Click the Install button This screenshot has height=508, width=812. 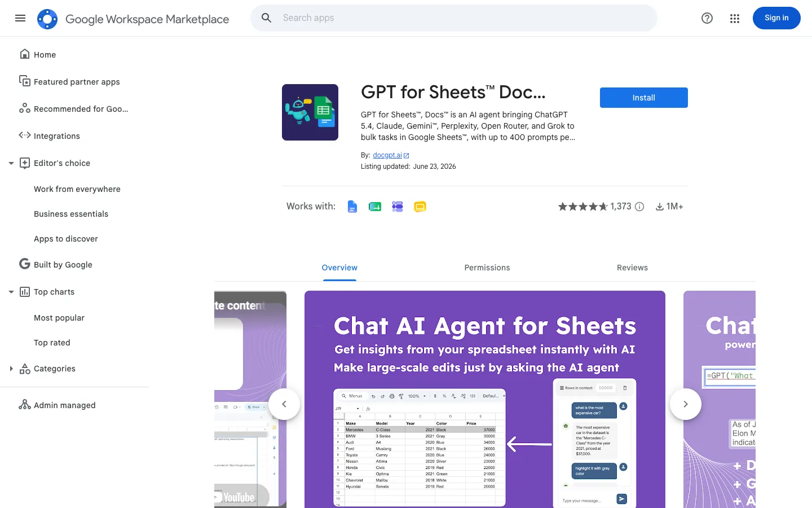(644, 98)
